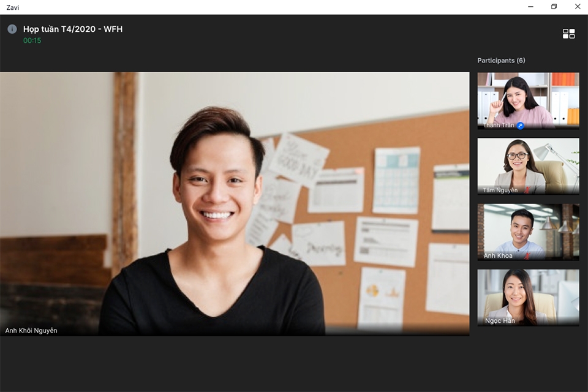Select Tâm Nguyên's video thumbnail
The width and height of the screenshot is (588, 392).
coord(528,166)
